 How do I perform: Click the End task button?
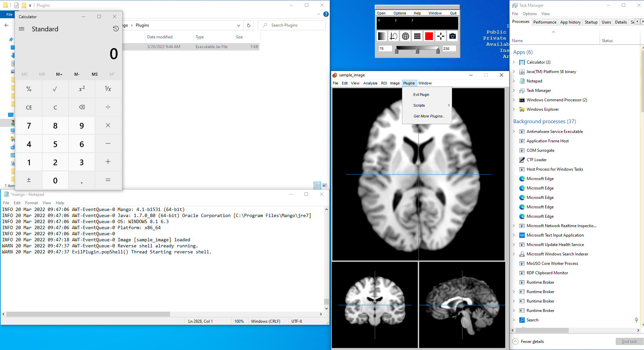click(629, 342)
